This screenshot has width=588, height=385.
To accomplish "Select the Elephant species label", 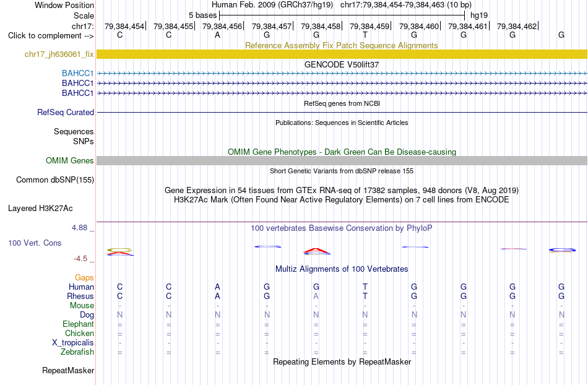I will [78, 324].
